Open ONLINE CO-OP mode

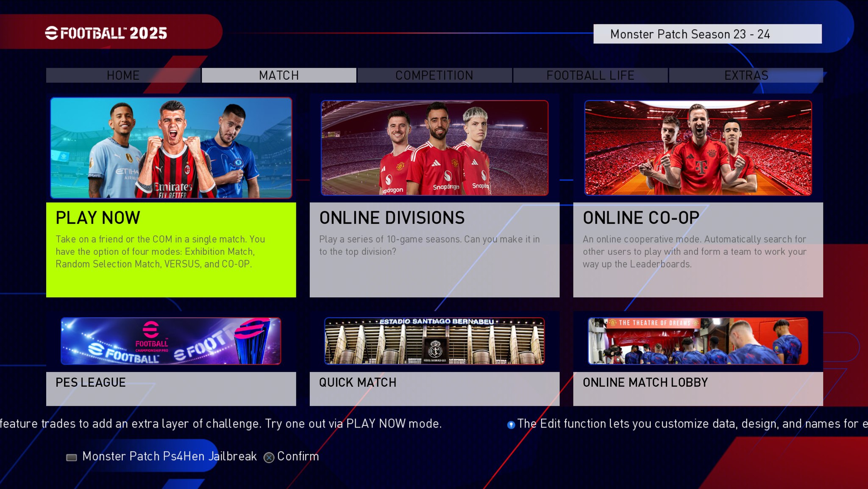698,249
